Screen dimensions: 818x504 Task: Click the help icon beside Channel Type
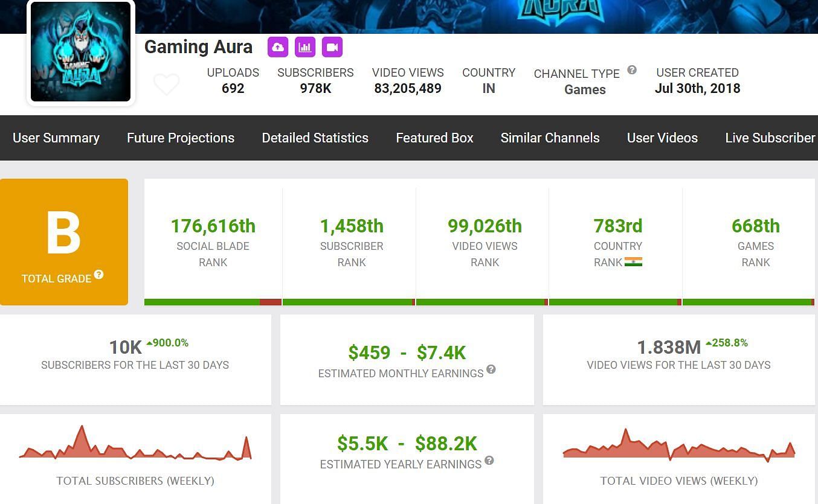(632, 70)
